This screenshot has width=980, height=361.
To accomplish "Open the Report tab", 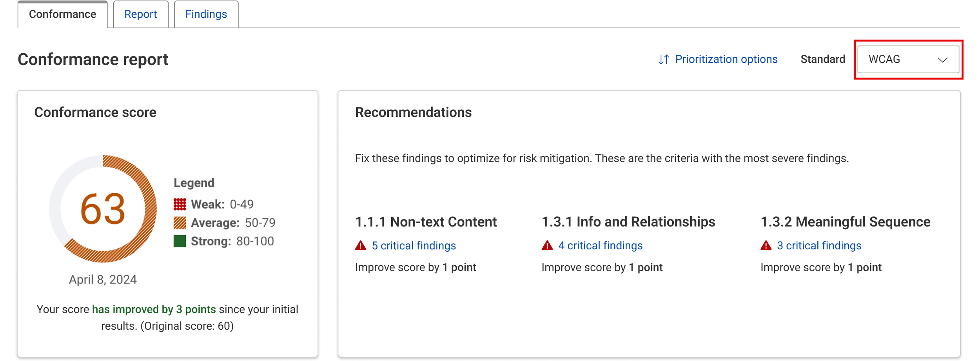I will [141, 15].
